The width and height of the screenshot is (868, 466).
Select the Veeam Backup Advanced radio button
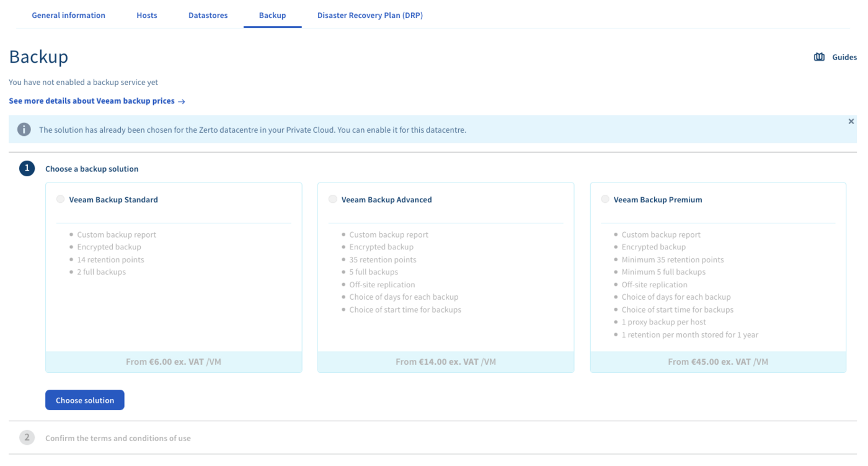click(x=333, y=199)
